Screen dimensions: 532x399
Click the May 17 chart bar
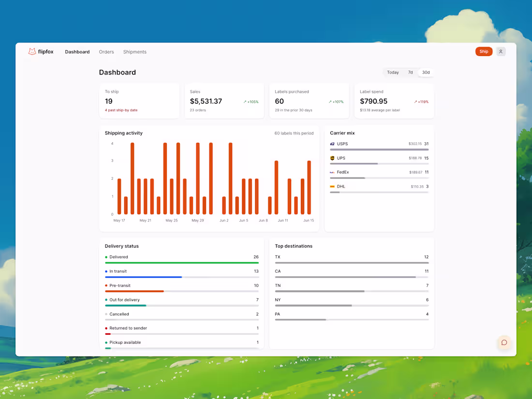coord(119,196)
